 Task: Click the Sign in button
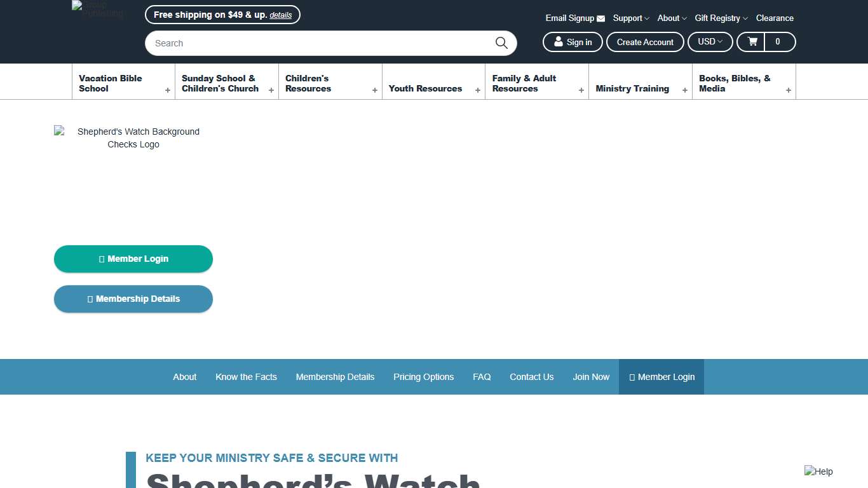tap(573, 42)
